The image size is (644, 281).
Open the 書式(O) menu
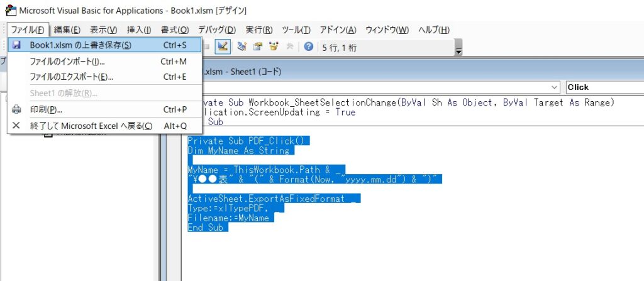175,30
